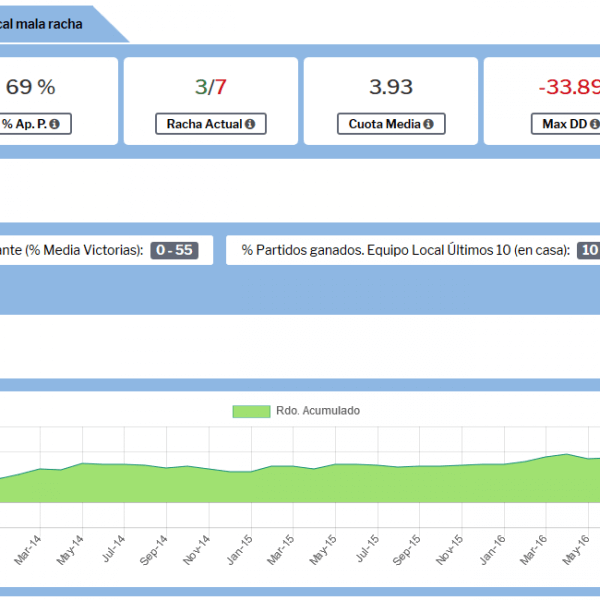
Task: Click the '10' badge after 'Últimos 10 (en casa)'
Action: [x=588, y=250]
